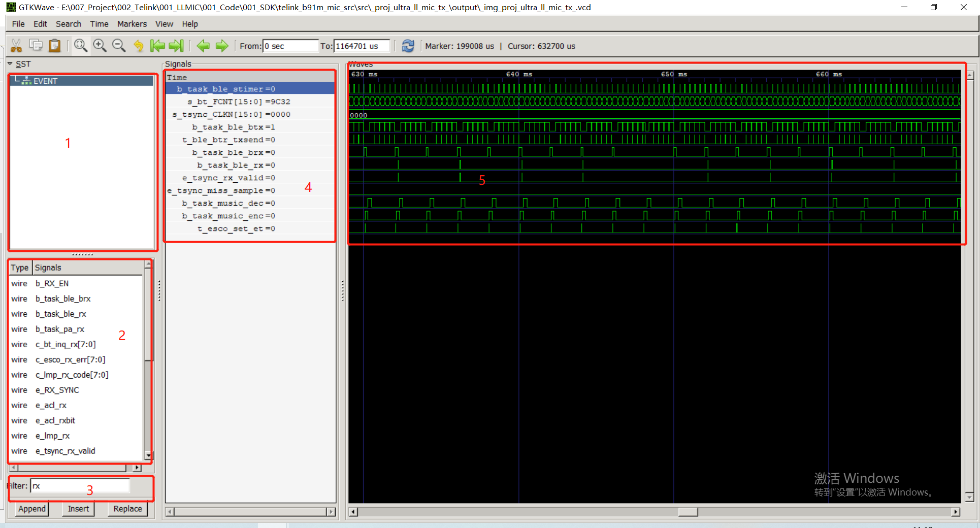Open the Markers menu

tap(132, 24)
